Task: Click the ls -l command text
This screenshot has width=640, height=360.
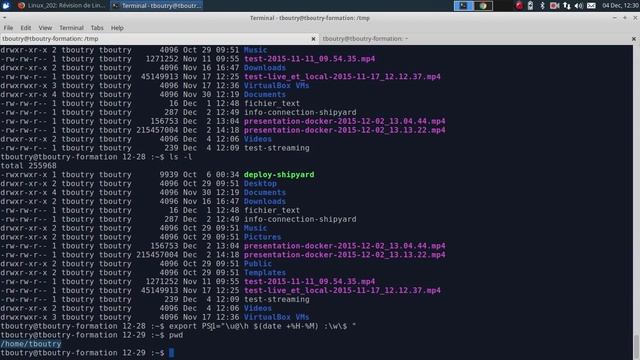Action: tap(180, 157)
